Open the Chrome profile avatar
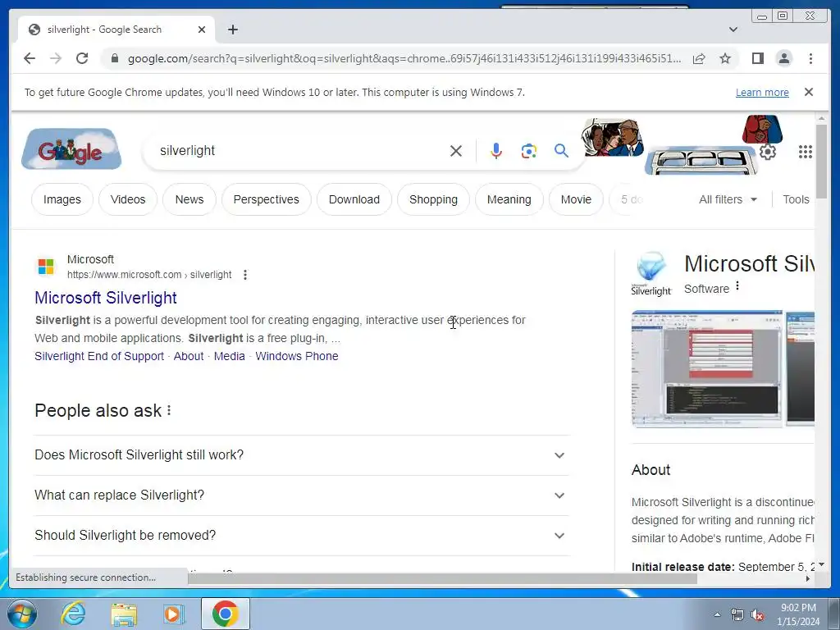The image size is (840, 630). pos(783,58)
